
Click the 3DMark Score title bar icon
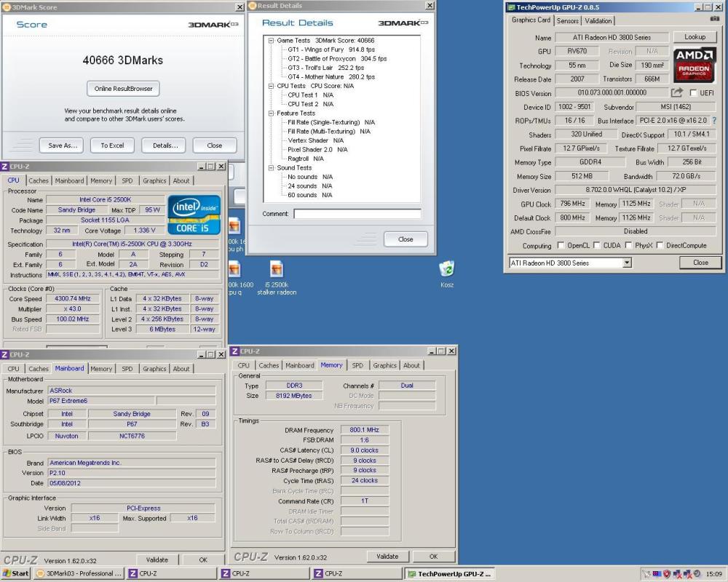[x=6, y=7]
